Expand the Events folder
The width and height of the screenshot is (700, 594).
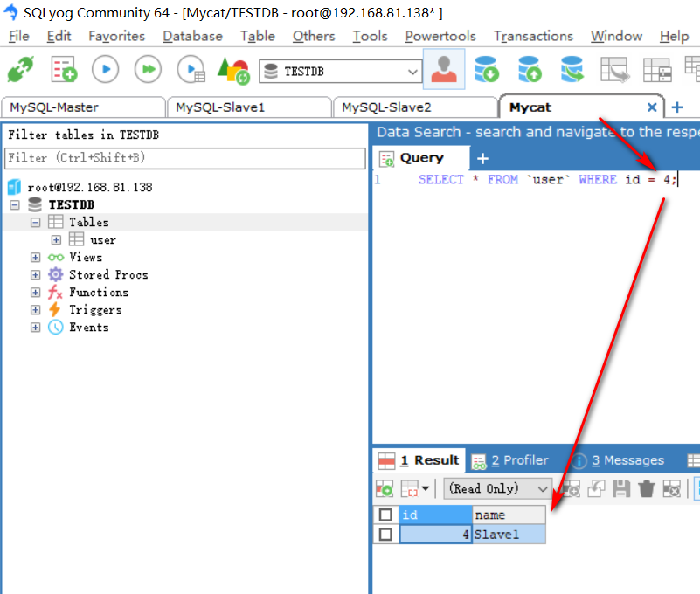click(35, 327)
